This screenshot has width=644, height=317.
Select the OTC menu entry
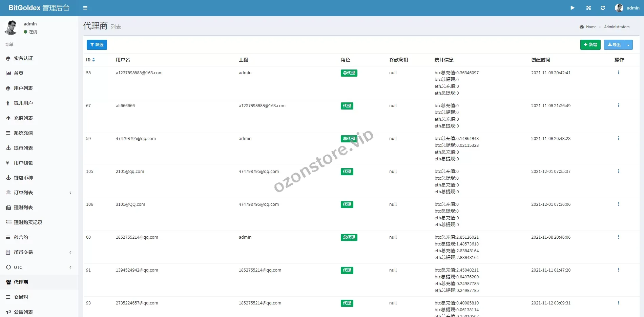point(18,267)
